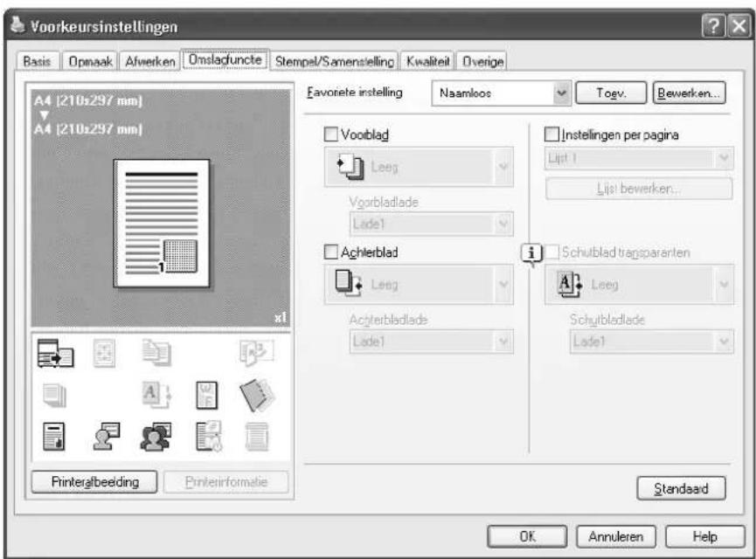Open the Favoriete instelling Naamloos dropdown
The height and width of the screenshot is (559, 756).
(501, 93)
